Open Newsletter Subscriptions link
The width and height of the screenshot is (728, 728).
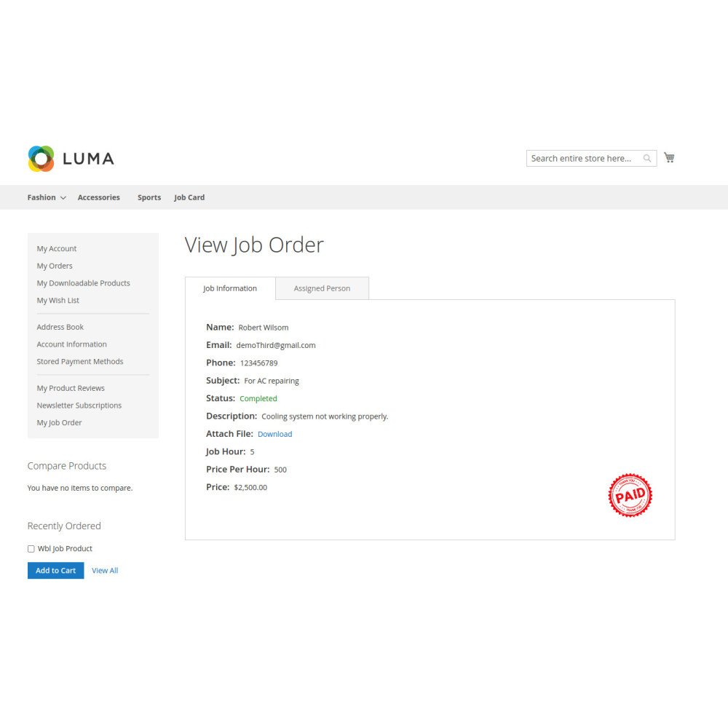point(79,405)
